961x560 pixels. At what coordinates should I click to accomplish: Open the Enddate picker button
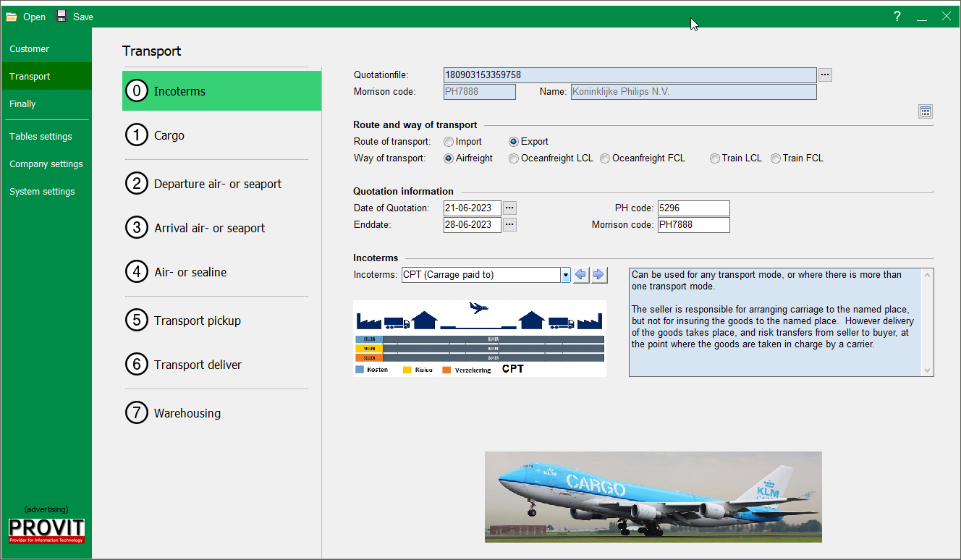[509, 225]
